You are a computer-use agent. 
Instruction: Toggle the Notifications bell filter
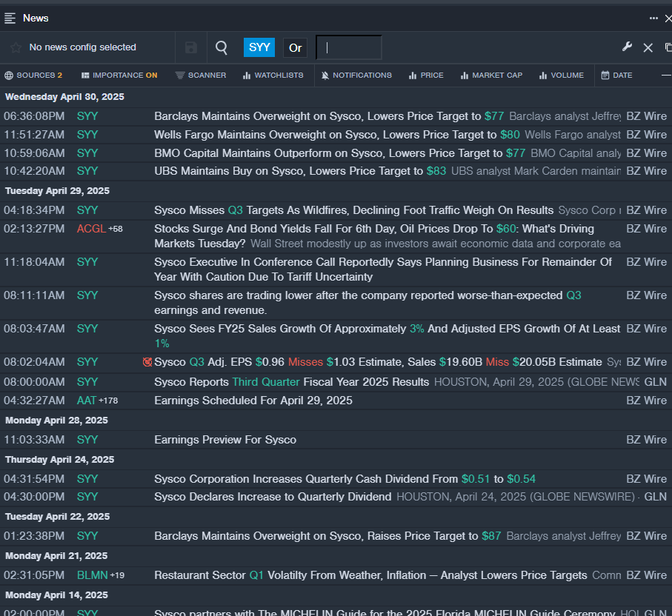[x=356, y=76]
